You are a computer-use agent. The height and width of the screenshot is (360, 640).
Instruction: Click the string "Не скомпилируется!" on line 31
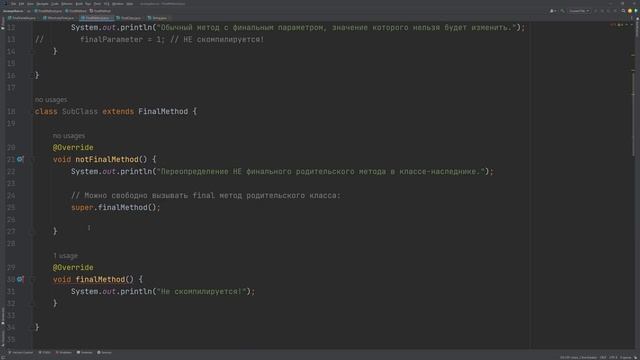click(202, 291)
